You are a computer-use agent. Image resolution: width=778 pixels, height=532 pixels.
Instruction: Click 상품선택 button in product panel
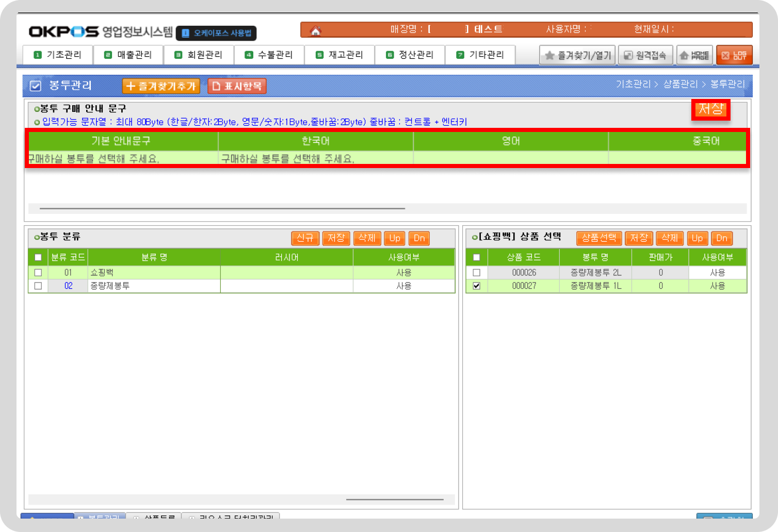(x=598, y=238)
